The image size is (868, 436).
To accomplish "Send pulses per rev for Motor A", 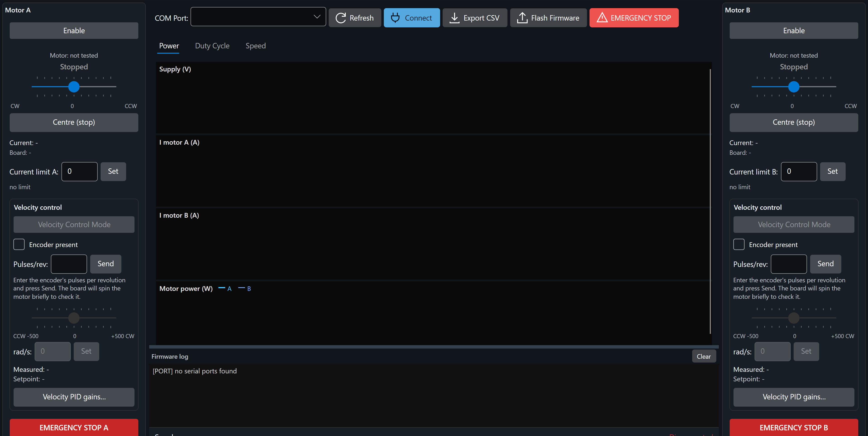I will pos(106,264).
